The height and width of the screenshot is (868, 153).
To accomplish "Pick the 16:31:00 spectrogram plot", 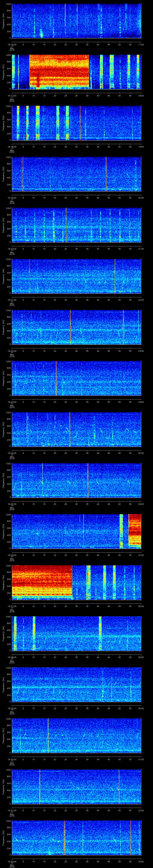I will click(76, 786).
